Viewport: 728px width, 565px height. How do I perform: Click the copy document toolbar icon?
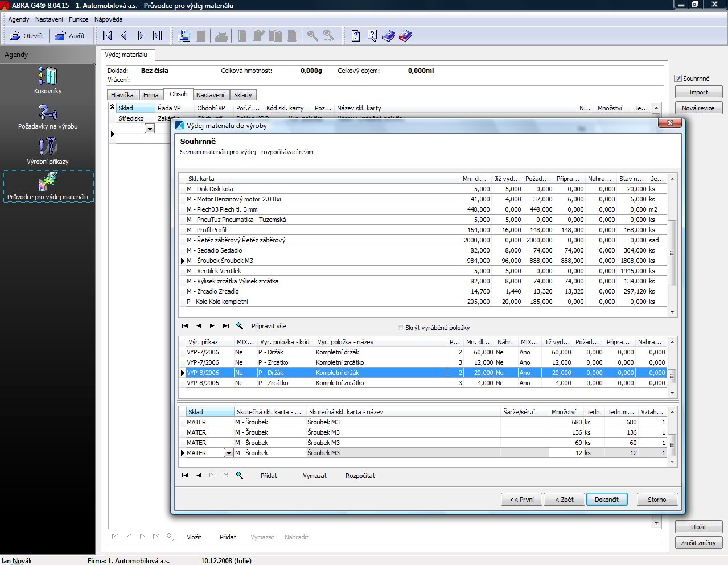point(275,36)
